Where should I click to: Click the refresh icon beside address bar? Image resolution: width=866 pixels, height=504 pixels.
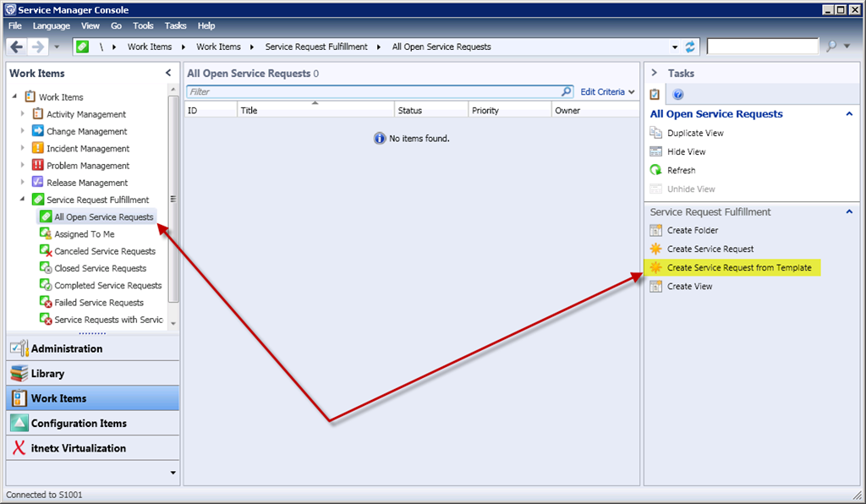coord(690,47)
